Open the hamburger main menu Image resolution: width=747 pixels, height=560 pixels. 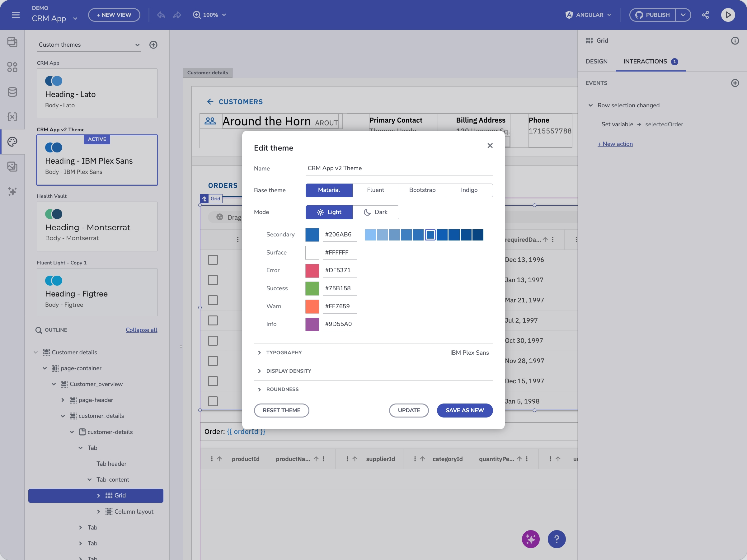(x=16, y=15)
